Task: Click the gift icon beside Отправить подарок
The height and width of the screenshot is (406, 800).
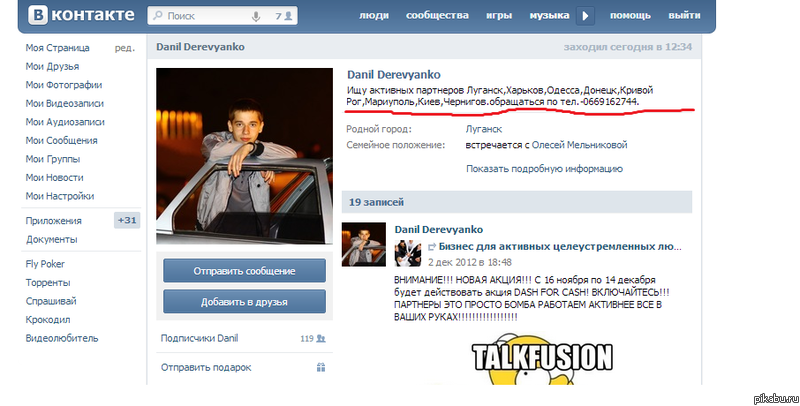Action: coord(322,367)
